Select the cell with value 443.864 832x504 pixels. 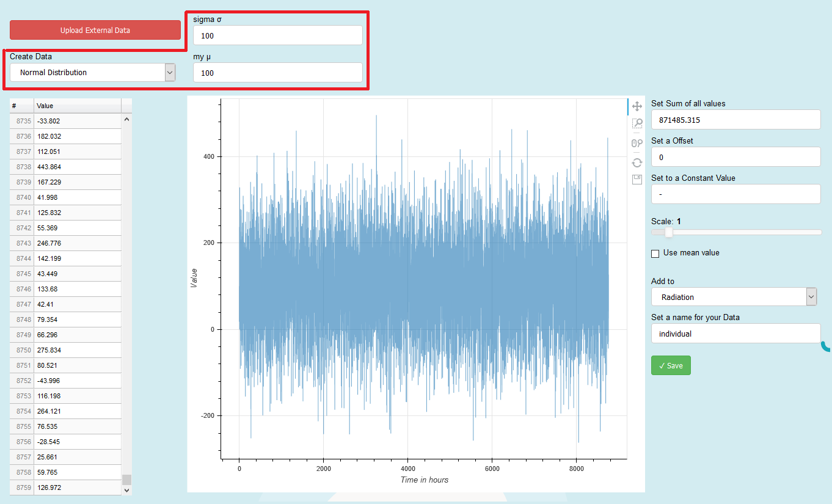pyautogui.click(x=78, y=167)
